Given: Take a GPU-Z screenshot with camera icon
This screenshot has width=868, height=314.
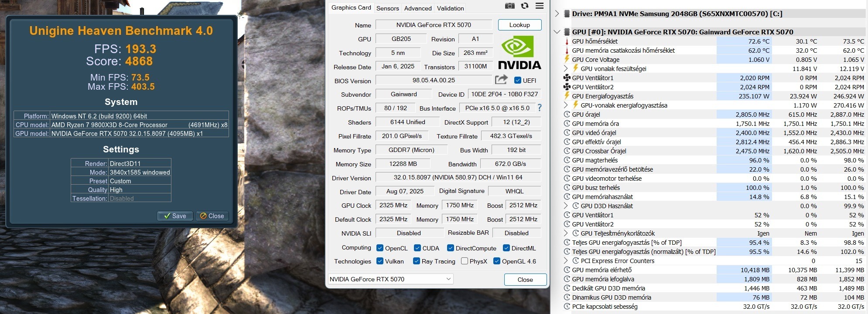Looking at the screenshot, I should pyautogui.click(x=509, y=6).
